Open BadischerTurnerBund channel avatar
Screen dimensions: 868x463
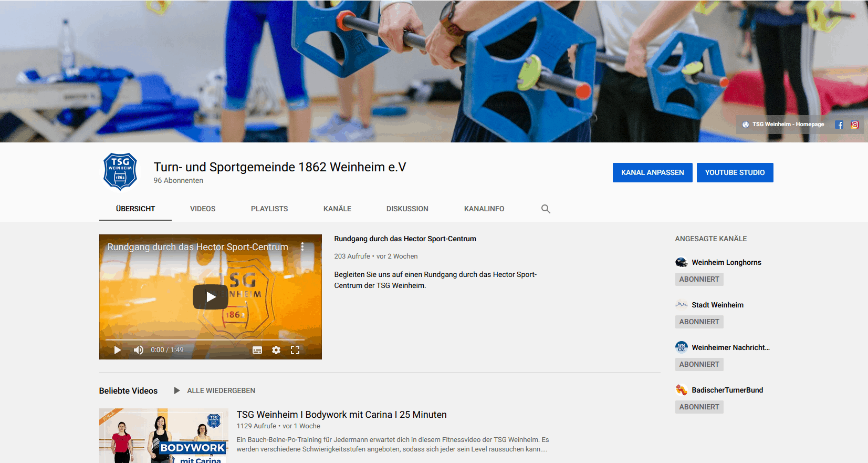682,390
